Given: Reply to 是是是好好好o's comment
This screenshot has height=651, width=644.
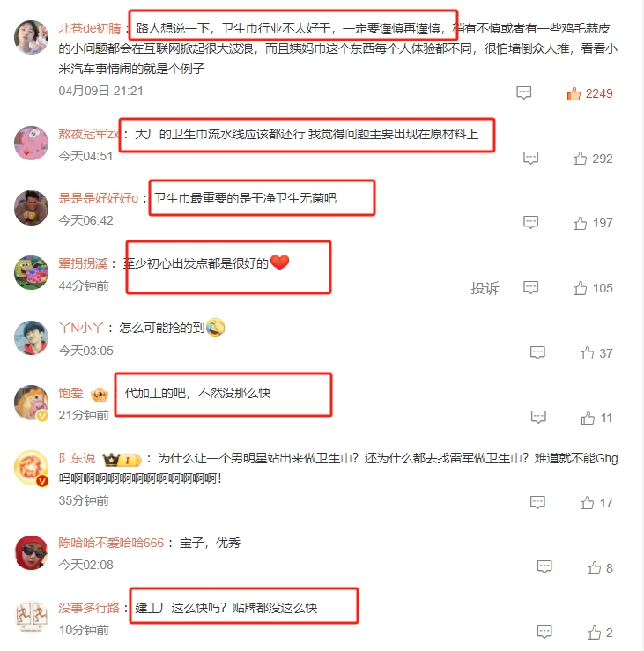Looking at the screenshot, I should 530,222.
